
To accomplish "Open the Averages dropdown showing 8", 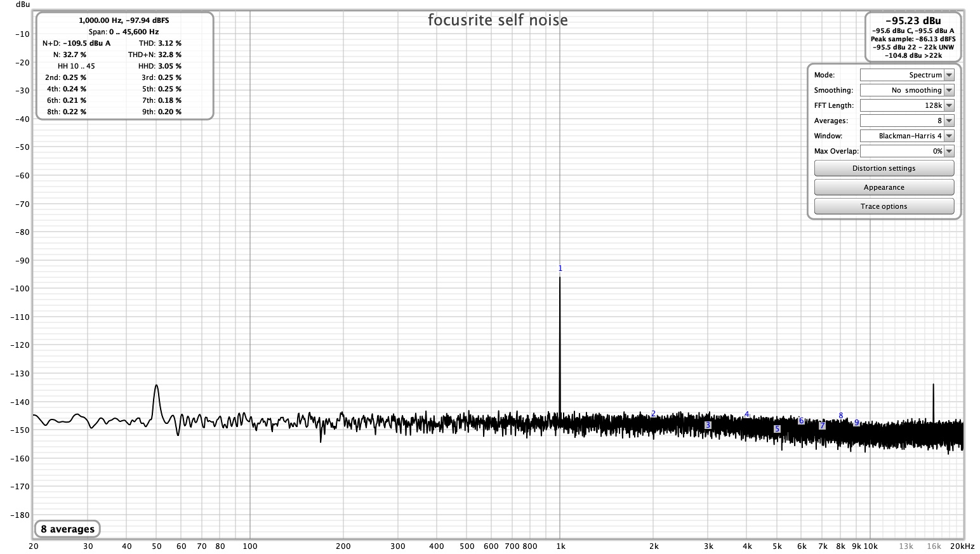I will [907, 121].
